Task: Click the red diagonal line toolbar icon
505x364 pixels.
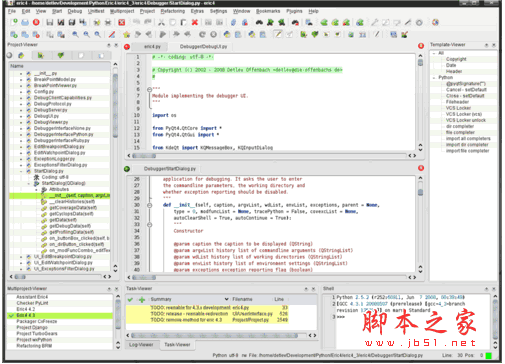Action: pos(112,34)
